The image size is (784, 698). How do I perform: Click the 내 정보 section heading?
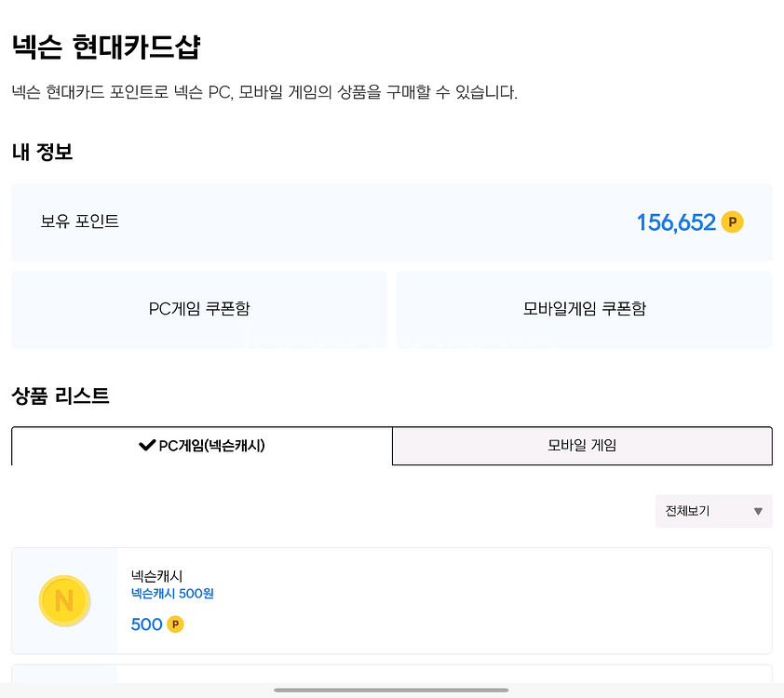42,152
